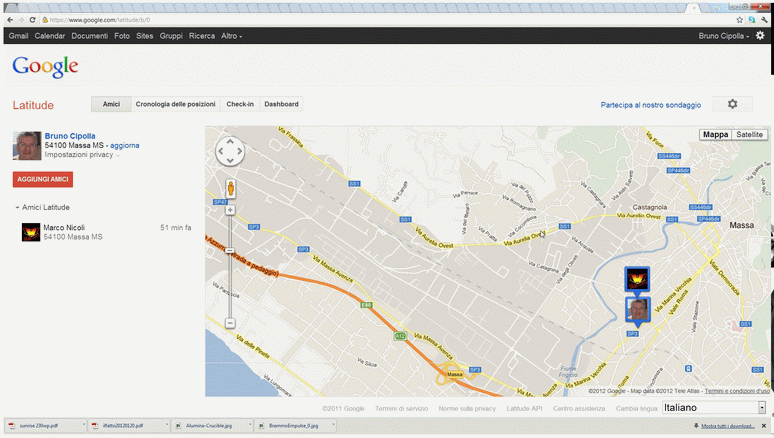Open Gruppi from Google bar
774x438 pixels.
(171, 36)
